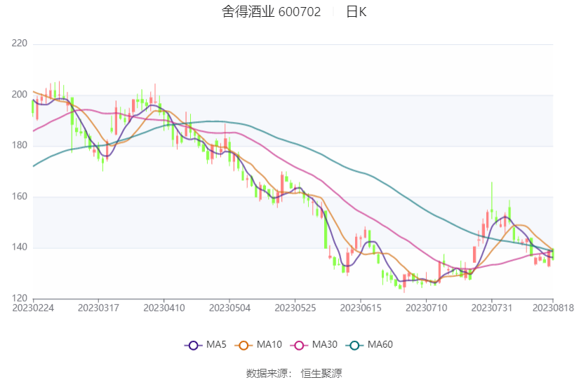
Task: Click the 20230410 date on the axis
Action: pyautogui.click(x=163, y=308)
